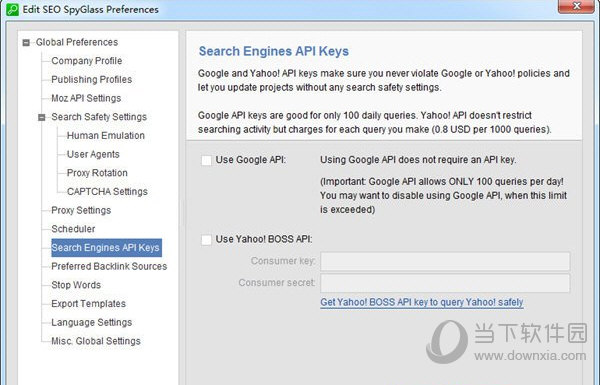This screenshot has height=385, width=600.
Task: Click the Consumer key input field
Action: tap(445, 261)
